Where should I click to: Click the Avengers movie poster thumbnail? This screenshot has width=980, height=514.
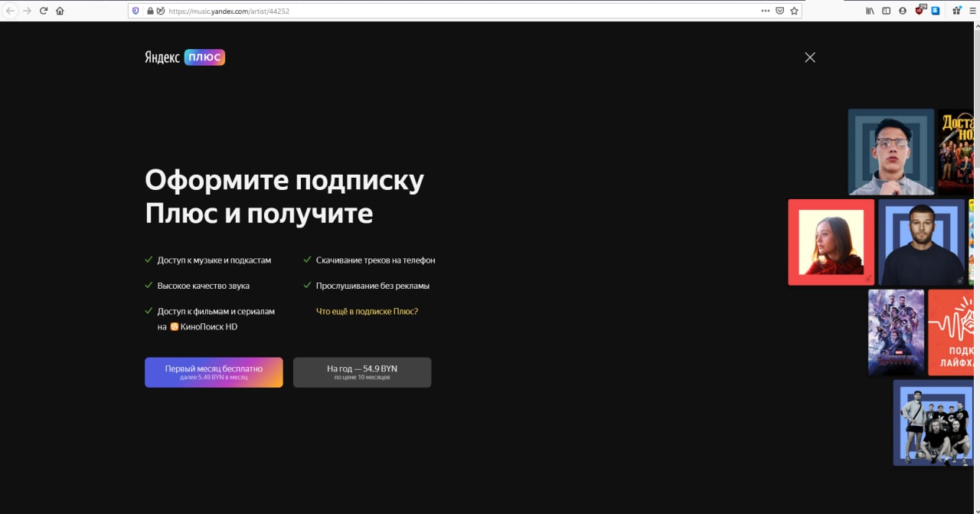[897, 332]
